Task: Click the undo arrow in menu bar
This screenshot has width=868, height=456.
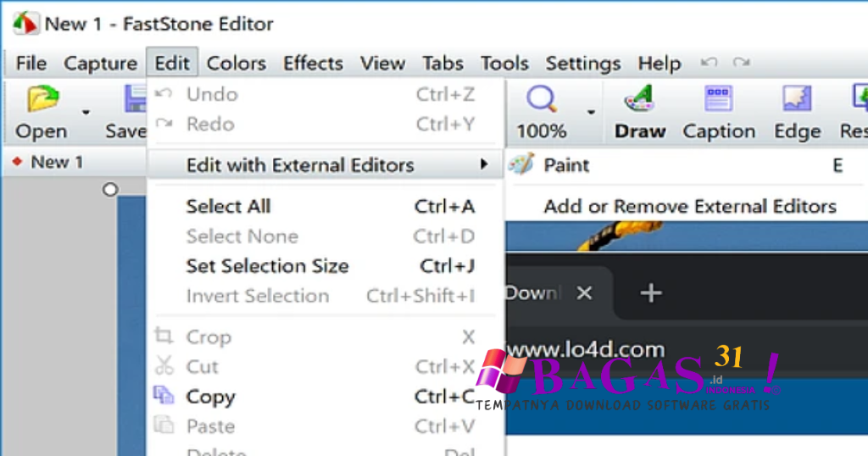Action: pyautogui.click(x=709, y=62)
